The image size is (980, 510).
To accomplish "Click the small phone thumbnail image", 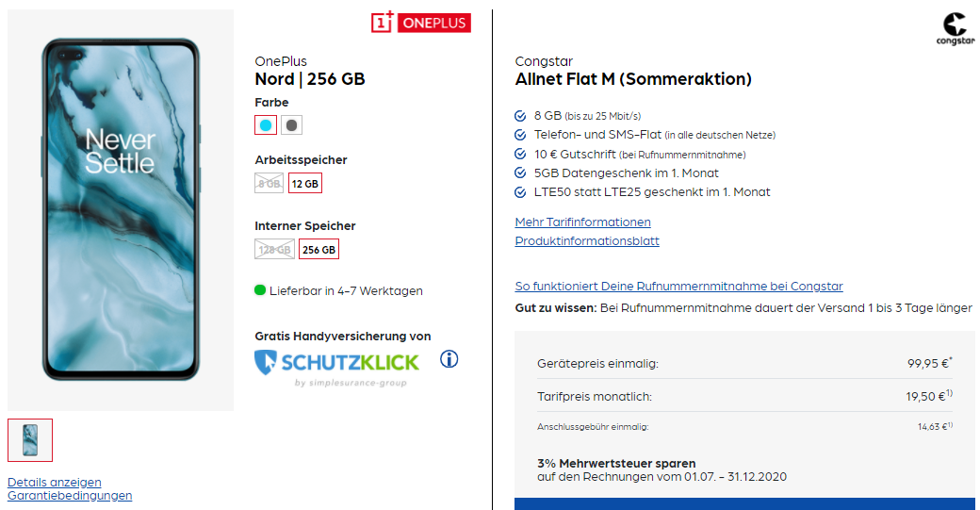I will 30,440.
